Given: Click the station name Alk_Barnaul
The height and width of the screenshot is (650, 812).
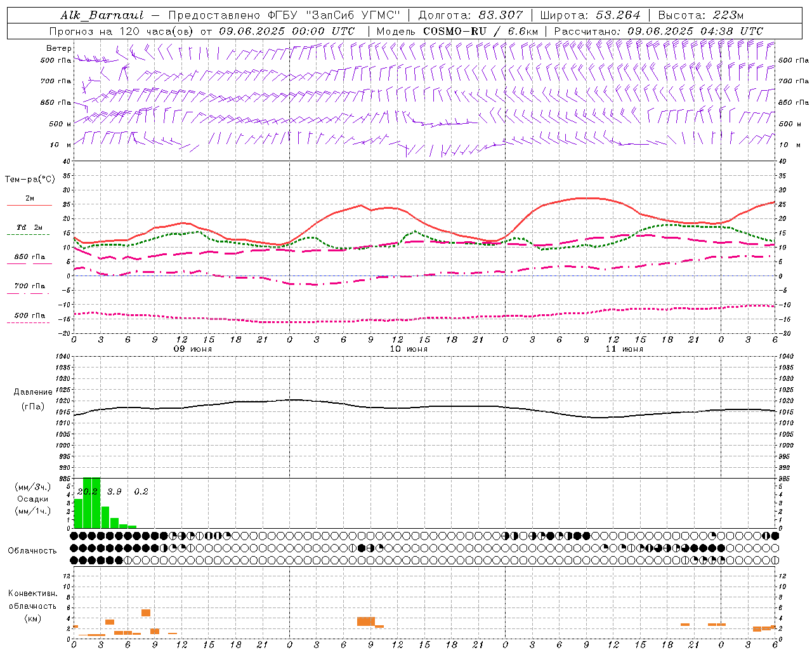Looking at the screenshot, I should coord(102,15).
